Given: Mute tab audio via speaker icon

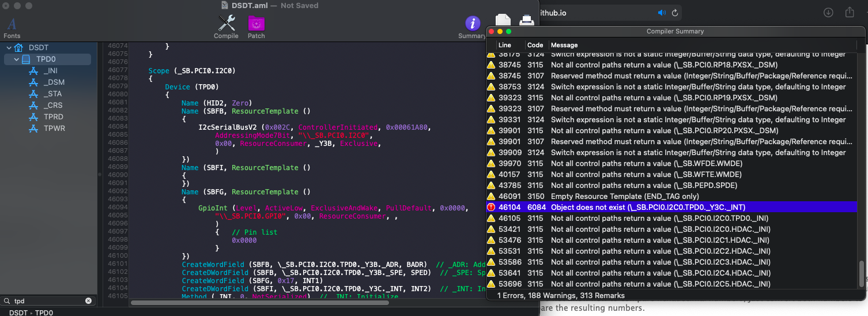Looking at the screenshot, I should [662, 13].
